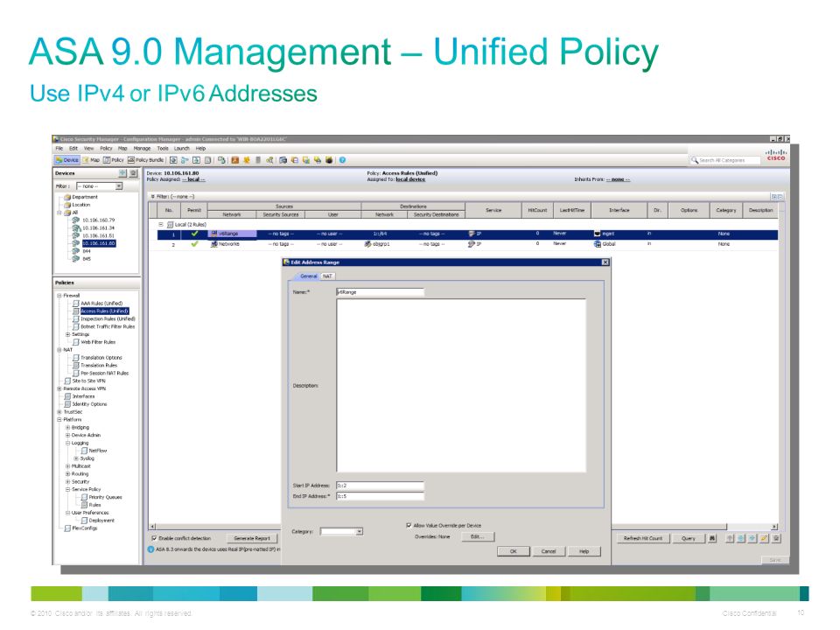Click Global interface icon in rule 2
The width and height of the screenshot is (840, 630).
[x=598, y=244]
